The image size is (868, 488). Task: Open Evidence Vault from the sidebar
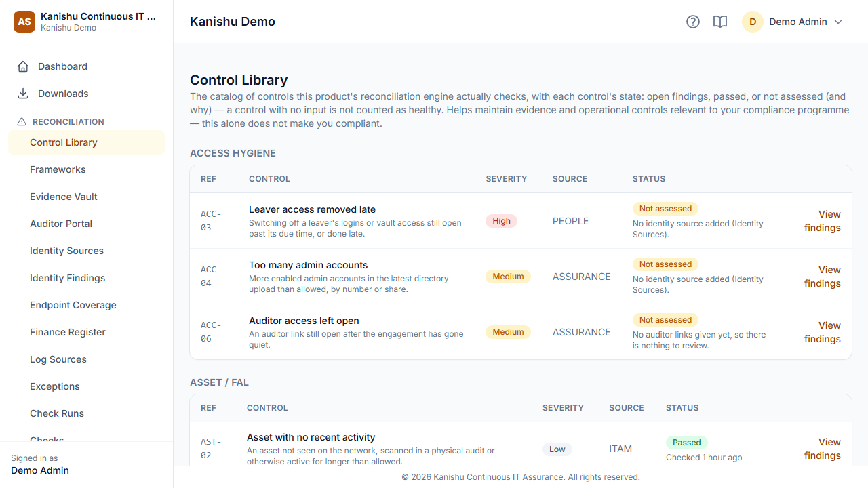pos(64,197)
